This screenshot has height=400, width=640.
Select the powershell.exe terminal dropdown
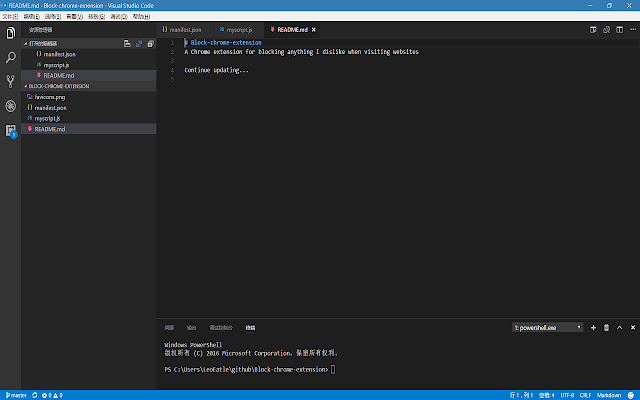(x=547, y=328)
